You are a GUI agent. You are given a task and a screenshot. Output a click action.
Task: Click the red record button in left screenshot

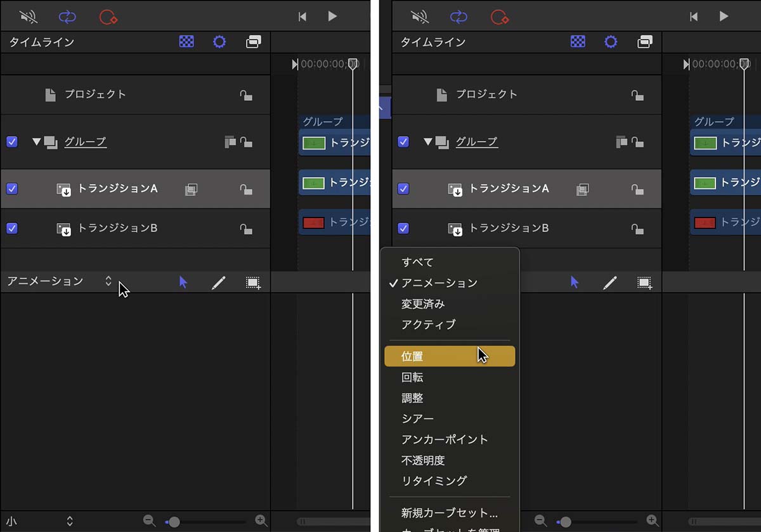tap(108, 16)
